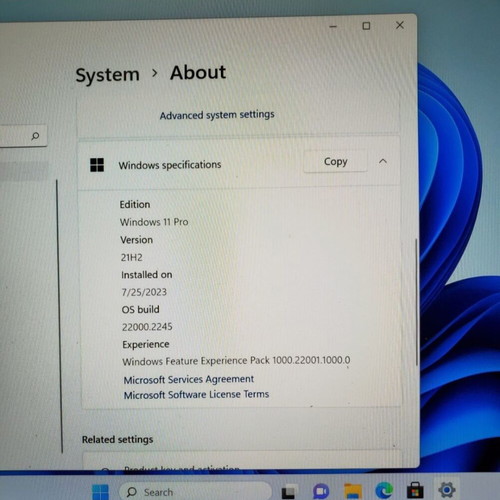Screen dimensions: 500x500
Task: Click the 'Installed on' label
Action: pos(147,275)
